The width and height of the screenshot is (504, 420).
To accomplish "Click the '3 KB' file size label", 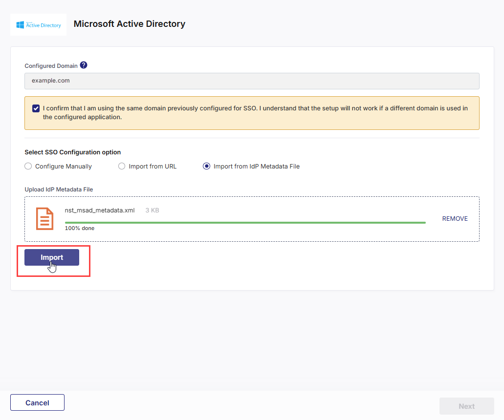I will (x=152, y=210).
